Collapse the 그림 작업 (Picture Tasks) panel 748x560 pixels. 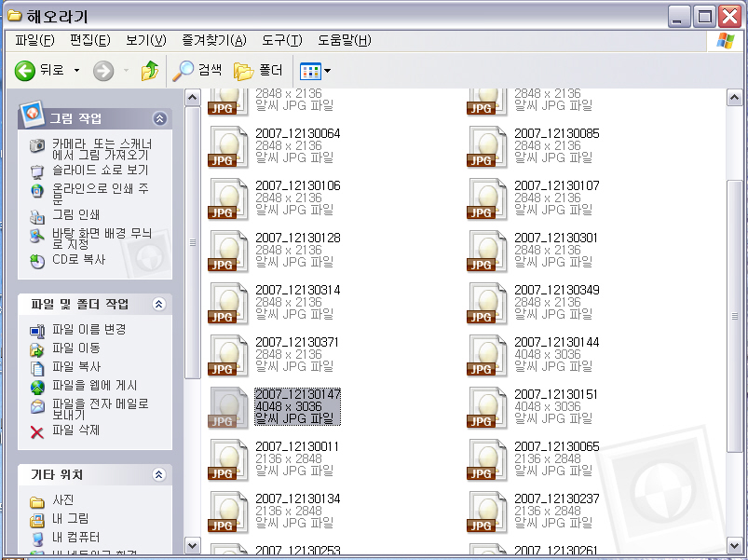159,119
